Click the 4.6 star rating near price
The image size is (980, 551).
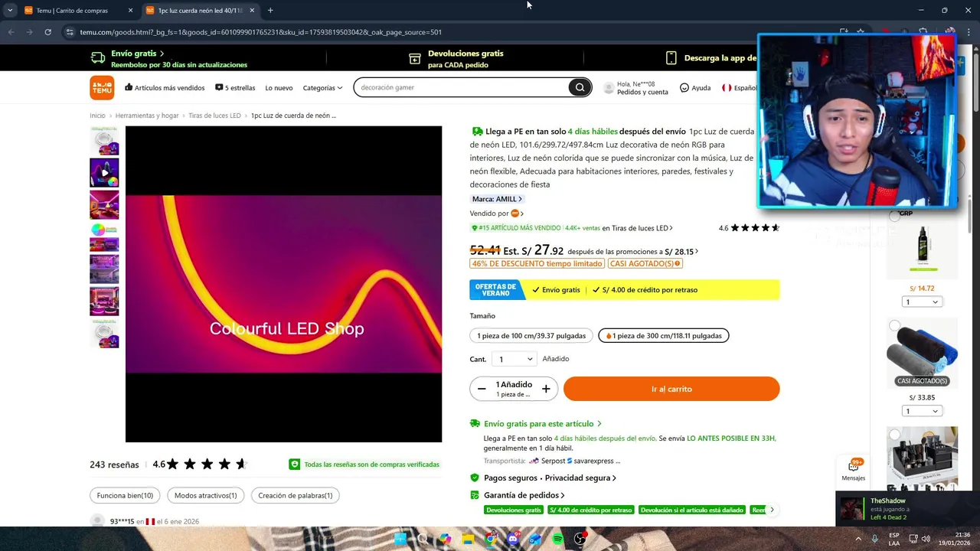click(749, 228)
